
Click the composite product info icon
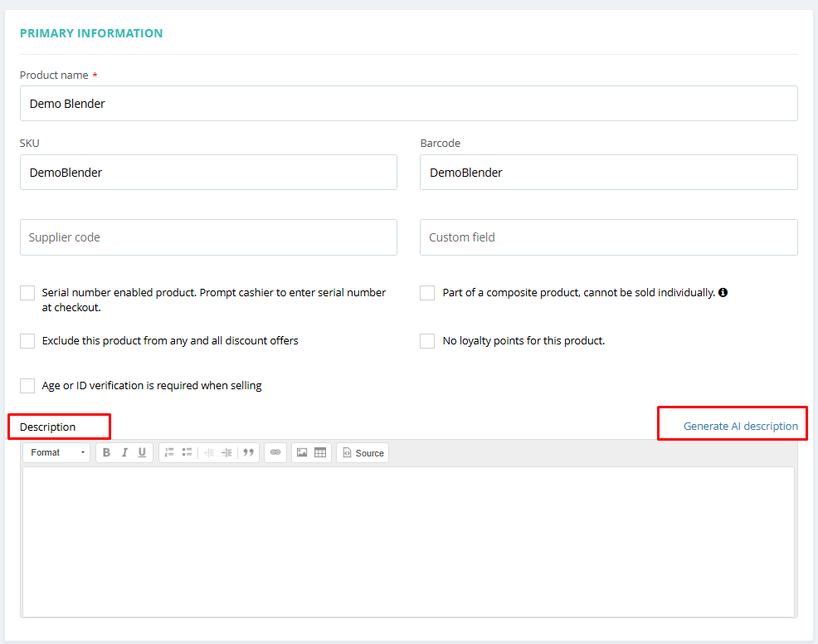point(723,292)
